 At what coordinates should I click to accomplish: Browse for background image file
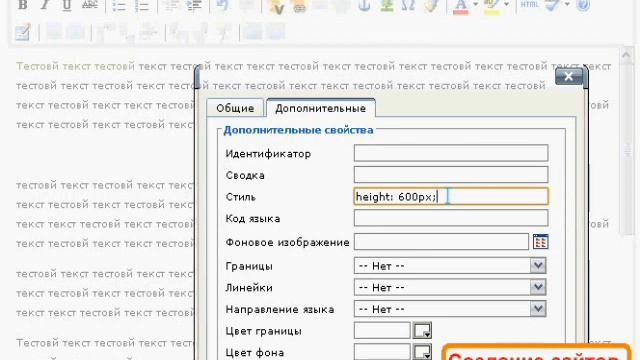540,242
